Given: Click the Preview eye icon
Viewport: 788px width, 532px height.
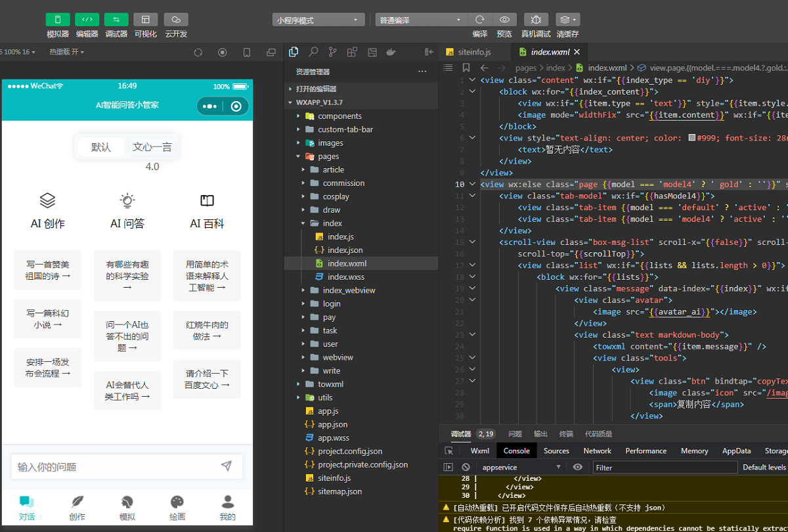Looking at the screenshot, I should 504,20.
